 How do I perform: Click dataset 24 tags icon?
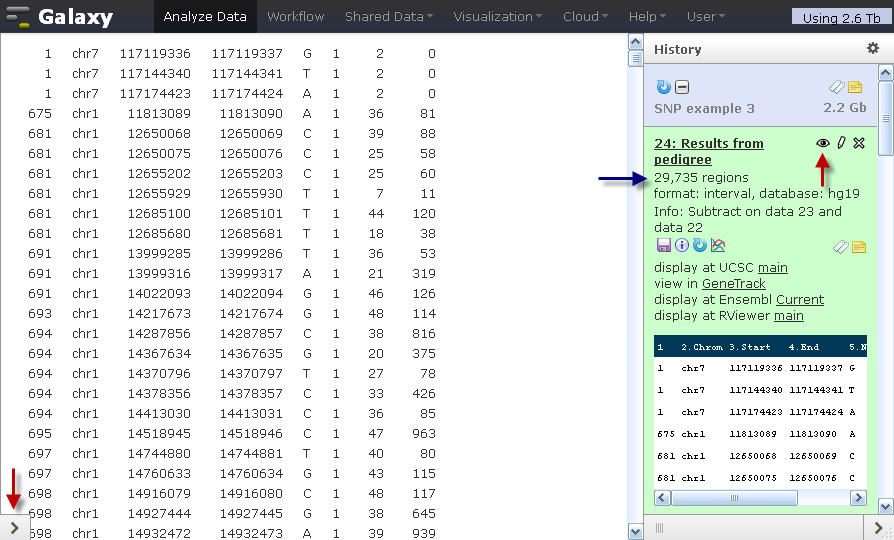(x=840, y=247)
